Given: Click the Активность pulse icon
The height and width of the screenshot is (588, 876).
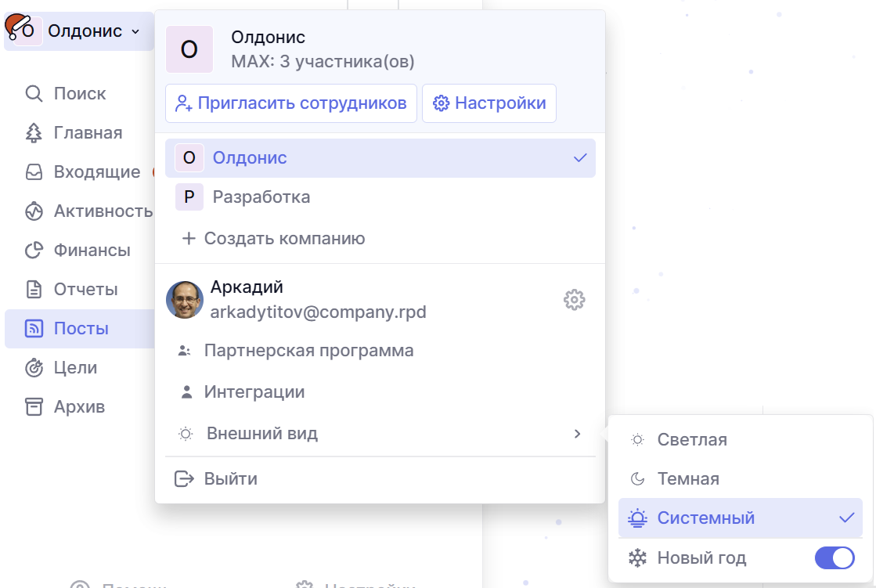Looking at the screenshot, I should 34,211.
